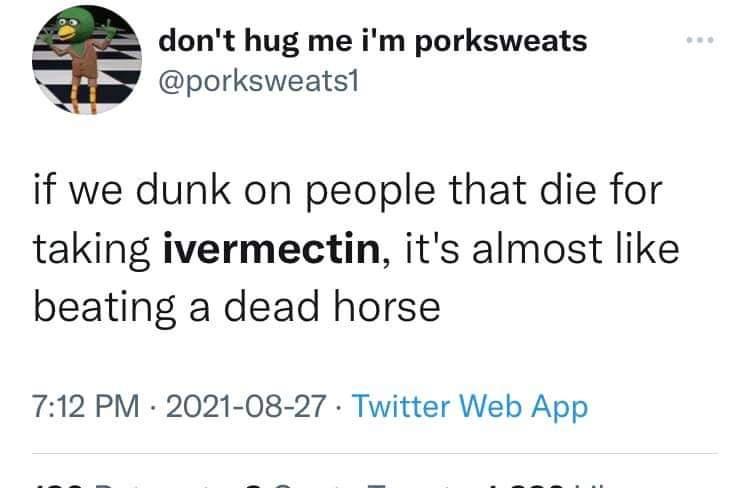View the Retweets count at the bottom
Image resolution: width=750 pixels, height=488 pixels.
coord(110,482)
